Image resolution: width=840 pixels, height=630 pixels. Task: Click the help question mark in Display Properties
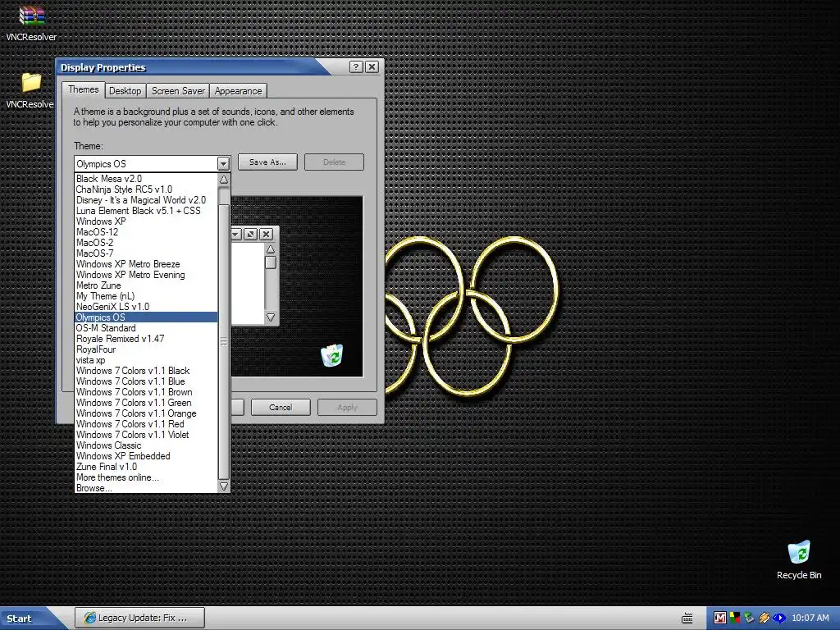[x=356, y=67]
